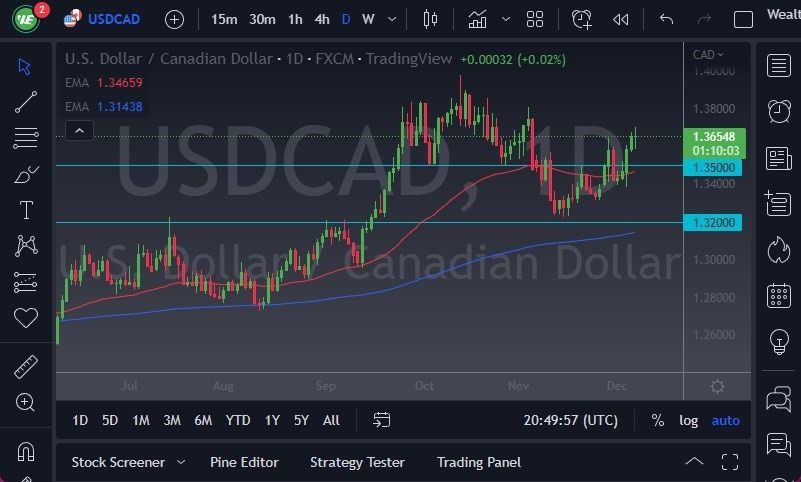Select the daily D timeframe
The width and height of the screenshot is (801, 482).
346,19
